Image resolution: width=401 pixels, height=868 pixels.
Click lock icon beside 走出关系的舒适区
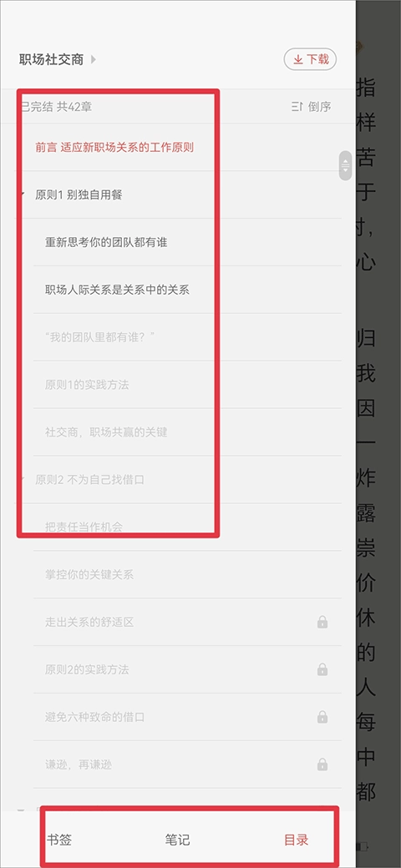pos(322,623)
